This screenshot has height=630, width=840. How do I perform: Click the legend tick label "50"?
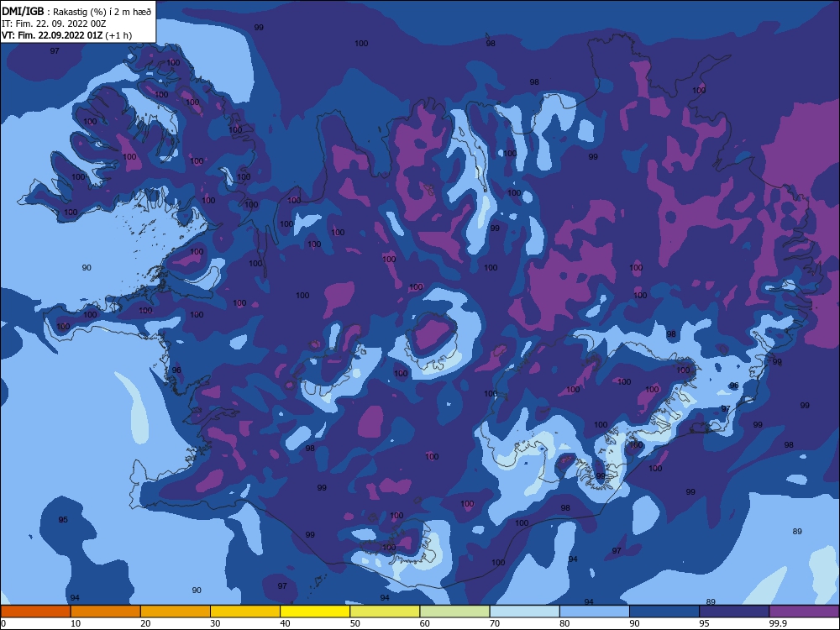(355, 623)
